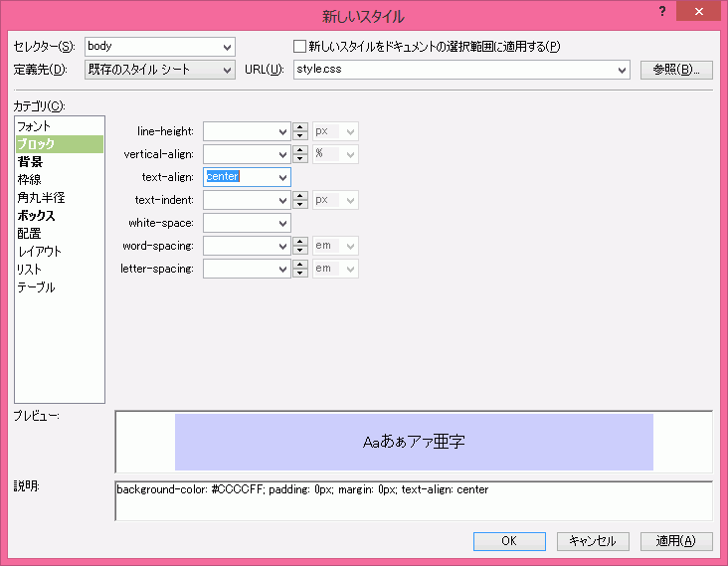Decrease word-spacing with down spinner arrow
This screenshot has width=728, height=566.
(x=300, y=250)
